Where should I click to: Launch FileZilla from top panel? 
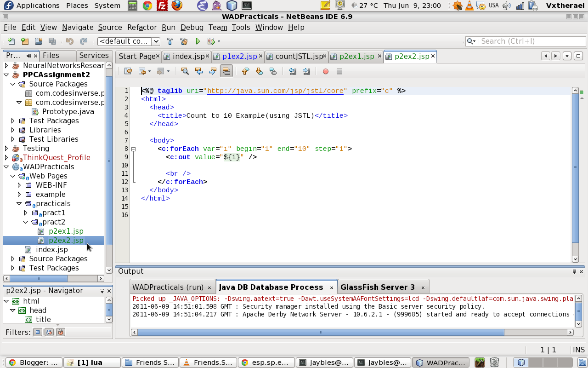coord(162,6)
